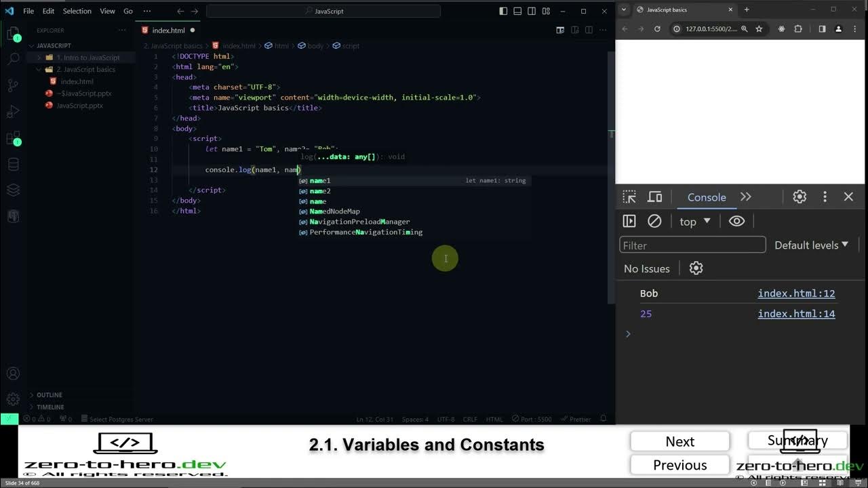Open the Run and Debug view

pos(13,111)
